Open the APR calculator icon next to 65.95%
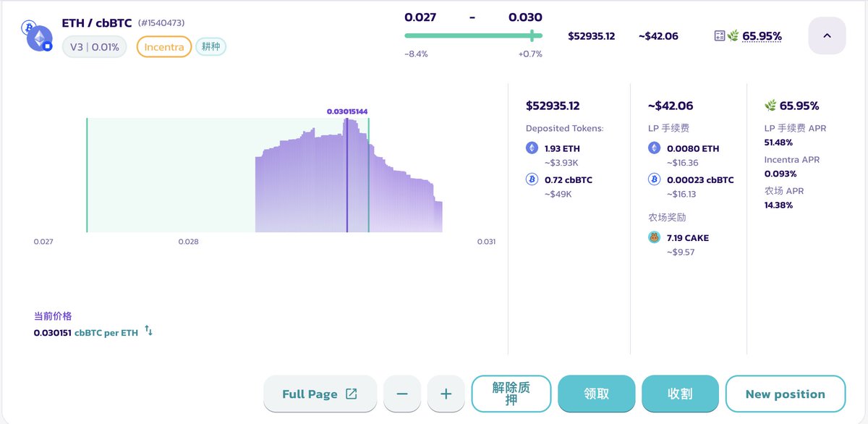868x424 pixels. [720, 35]
